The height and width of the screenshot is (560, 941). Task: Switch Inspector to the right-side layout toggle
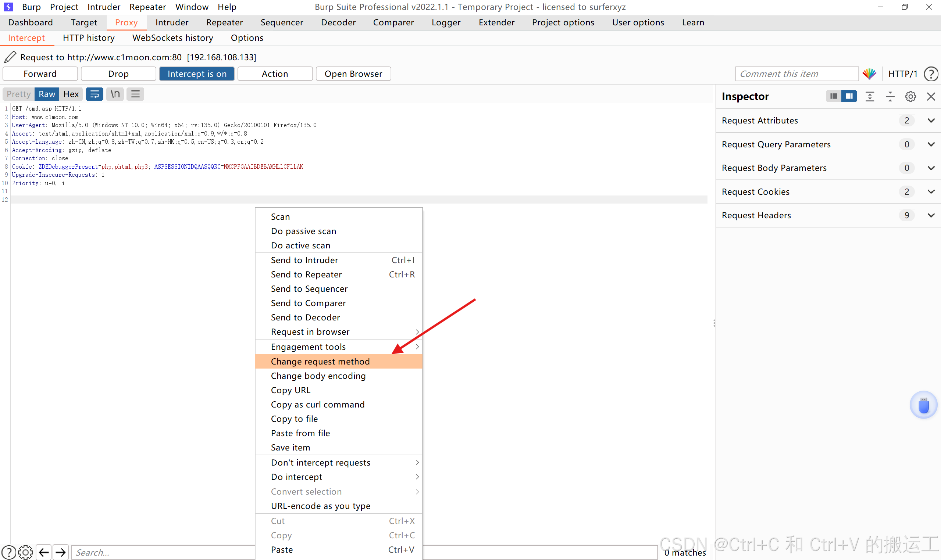[x=849, y=96]
